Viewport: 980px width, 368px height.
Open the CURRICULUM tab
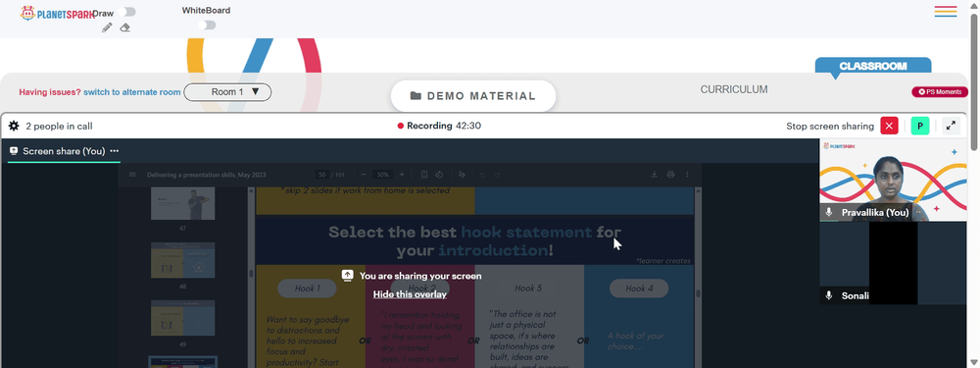coord(734,89)
